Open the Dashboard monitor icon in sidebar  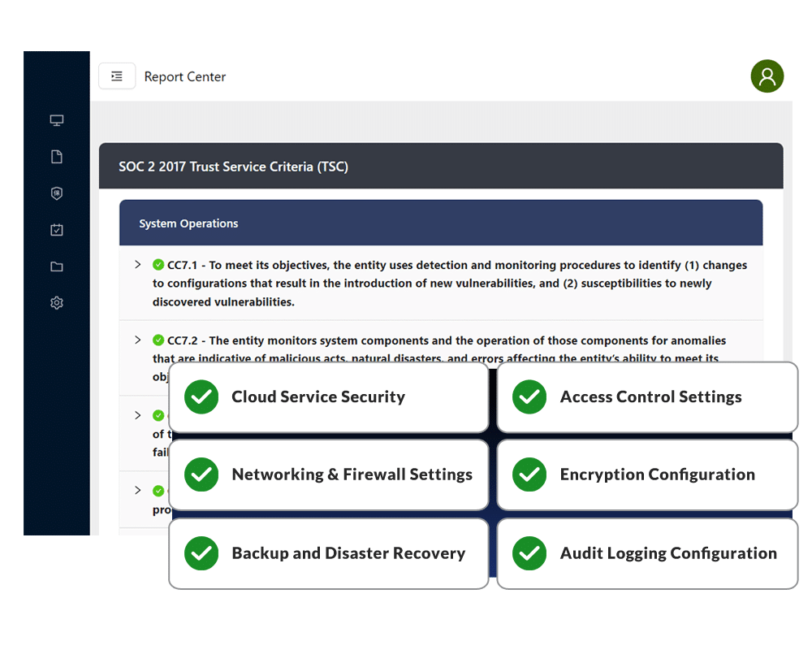tap(57, 119)
